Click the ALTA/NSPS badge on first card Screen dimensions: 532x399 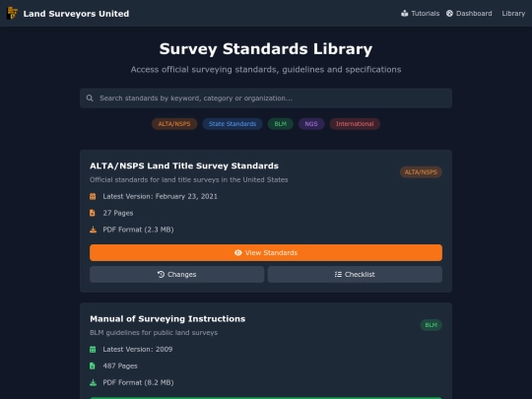point(421,172)
